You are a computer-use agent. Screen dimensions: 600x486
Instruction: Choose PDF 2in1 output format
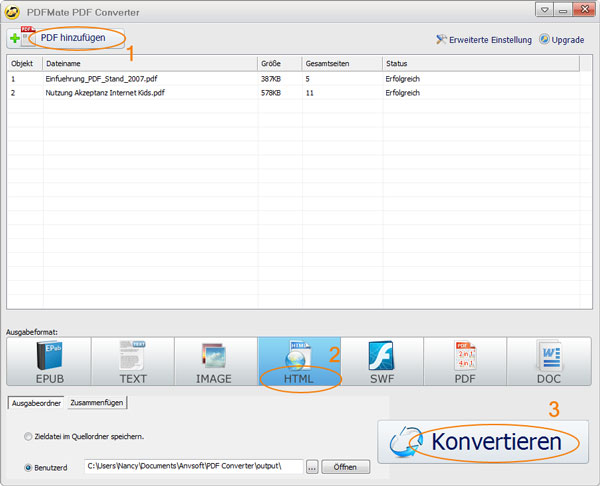coord(465,361)
